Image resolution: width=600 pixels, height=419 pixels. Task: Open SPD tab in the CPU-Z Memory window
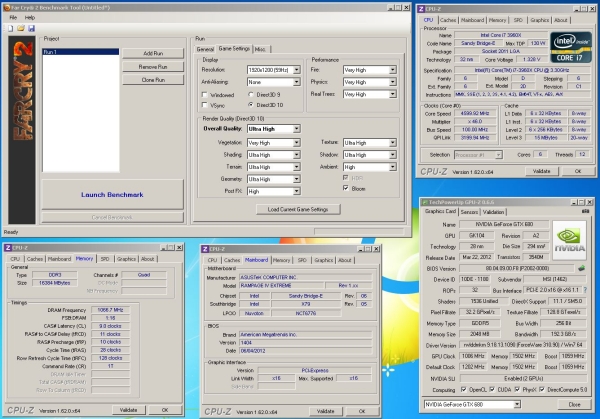click(x=105, y=259)
